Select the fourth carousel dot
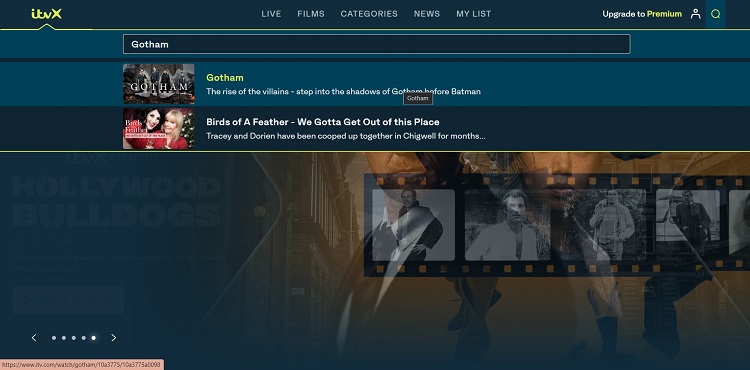Viewport: 750px width, 370px height. point(84,338)
